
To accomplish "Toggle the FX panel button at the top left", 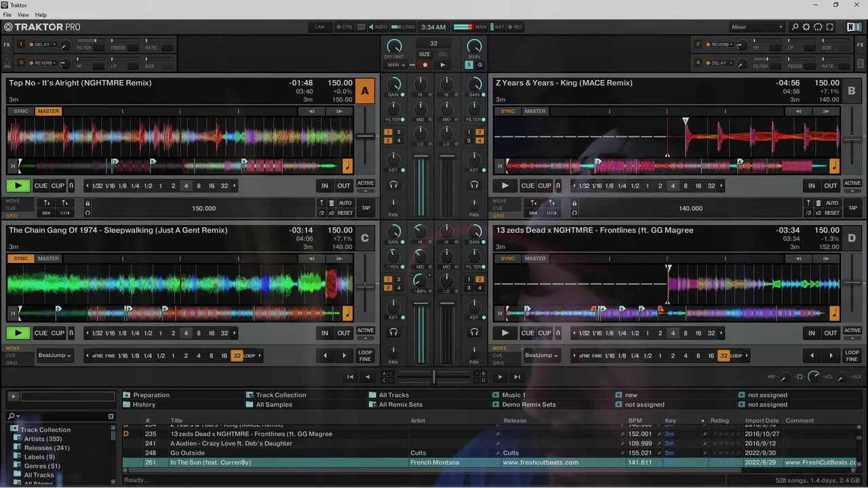I will click(7, 45).
